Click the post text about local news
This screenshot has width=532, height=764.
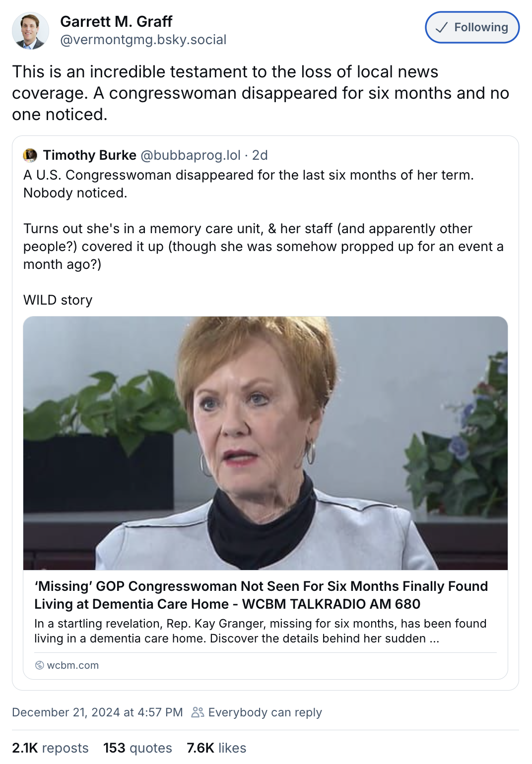260,93
